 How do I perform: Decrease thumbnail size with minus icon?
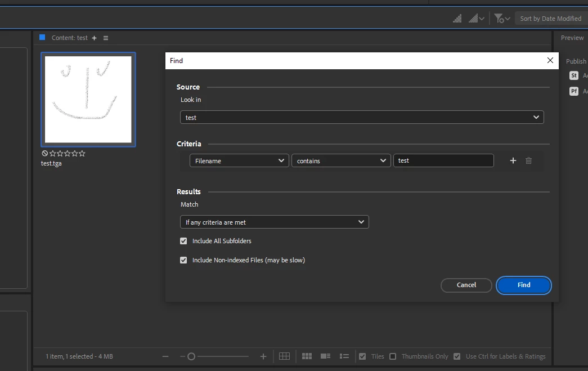coord(165,356)
